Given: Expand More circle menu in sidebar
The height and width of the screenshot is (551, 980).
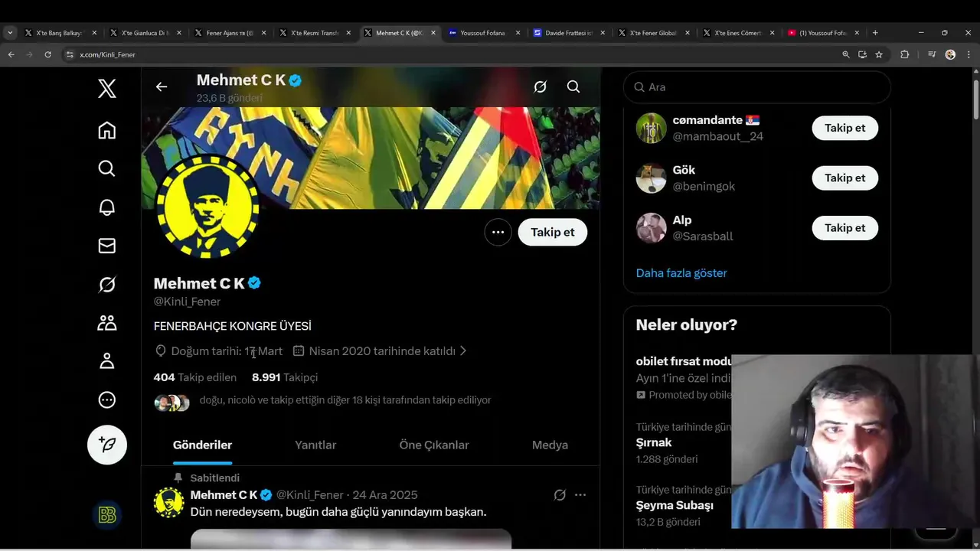Looking at the screenshot, I should 107,400.
